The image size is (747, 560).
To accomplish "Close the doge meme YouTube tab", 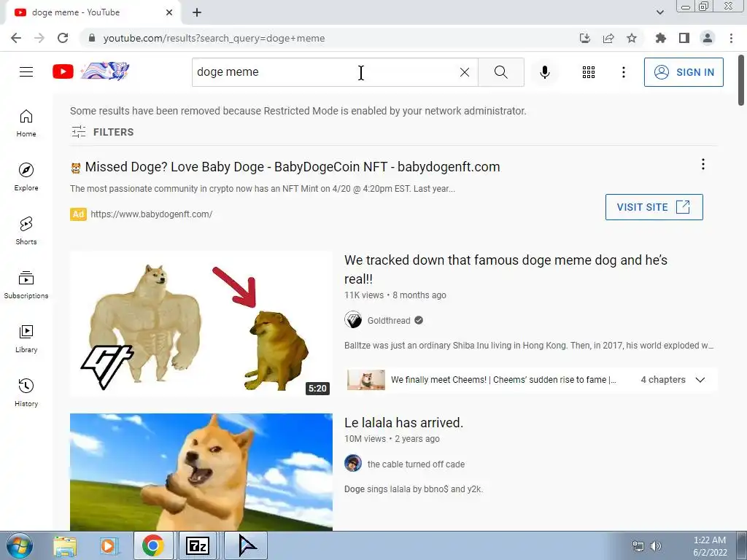I will pyautogui.click(x=169, y=12).
